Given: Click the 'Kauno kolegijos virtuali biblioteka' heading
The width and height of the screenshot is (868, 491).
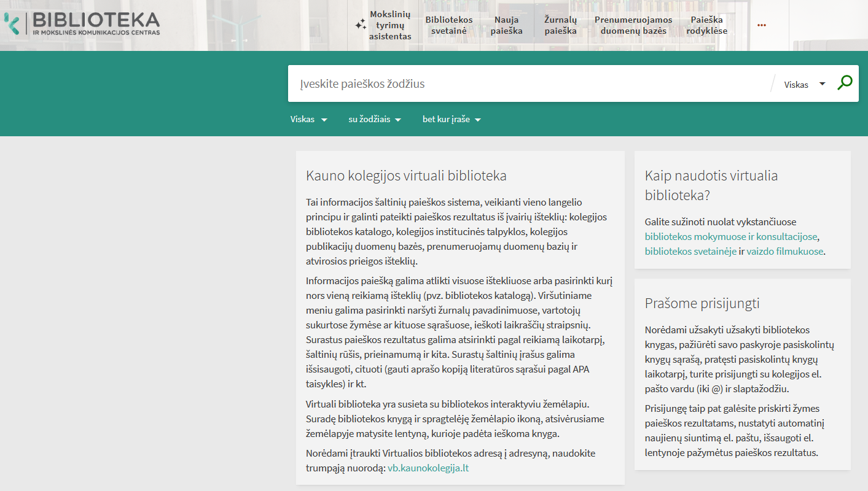Looking at the screenshot, I should click(x=406, y=176).
